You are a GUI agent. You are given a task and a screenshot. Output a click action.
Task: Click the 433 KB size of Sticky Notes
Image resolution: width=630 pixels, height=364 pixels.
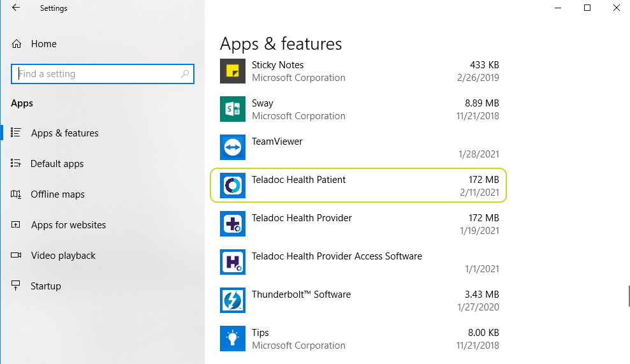(484, 64)
